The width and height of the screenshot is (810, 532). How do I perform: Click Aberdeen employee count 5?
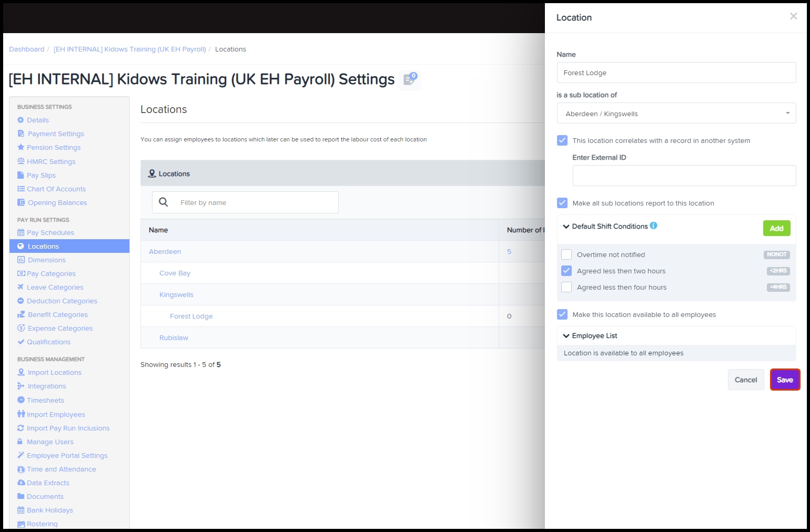point(509,251)
